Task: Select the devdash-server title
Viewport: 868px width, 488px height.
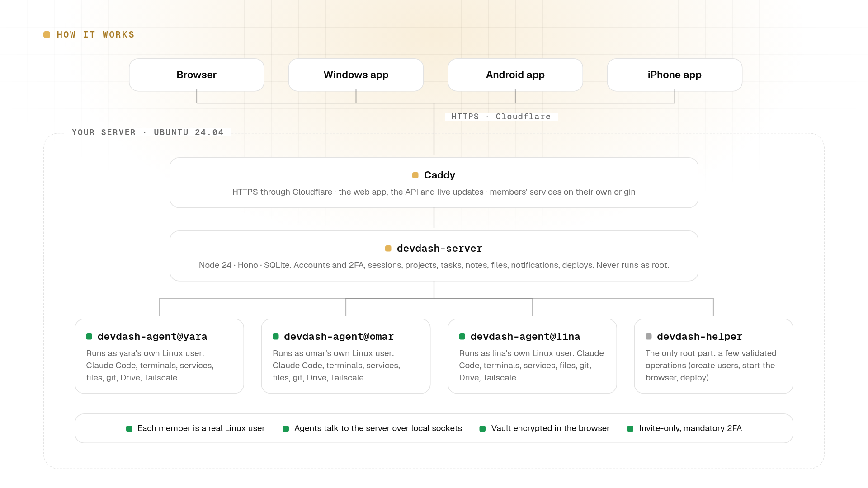Action: pyautogui.click(x=439, y=249)
